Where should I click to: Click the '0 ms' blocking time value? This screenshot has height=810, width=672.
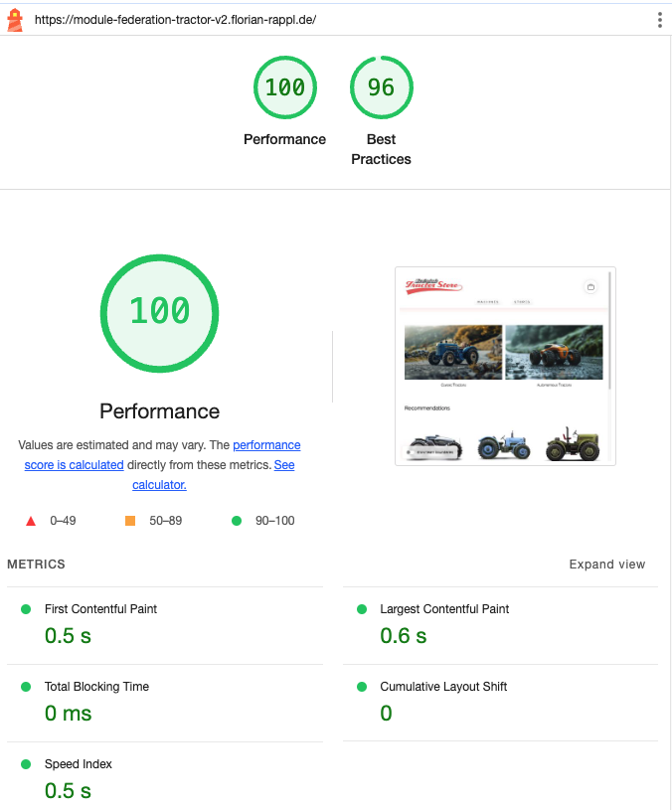tap(69, 714)
